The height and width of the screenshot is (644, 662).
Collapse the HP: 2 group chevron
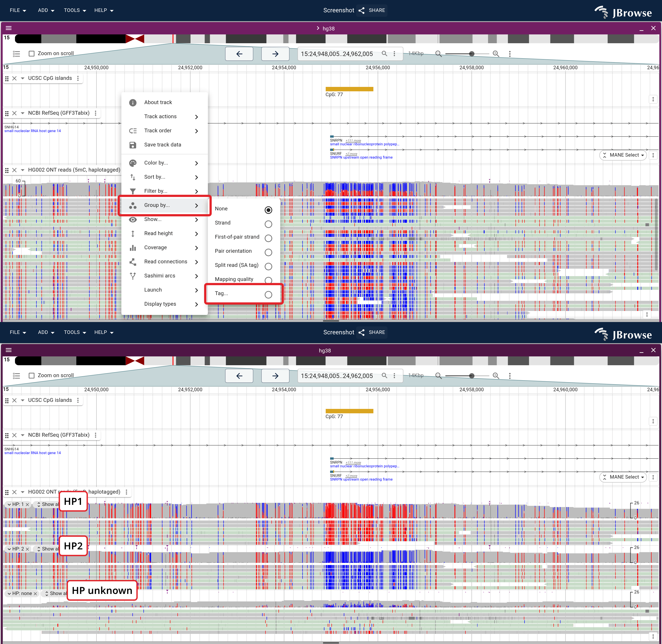pos(9,549)
